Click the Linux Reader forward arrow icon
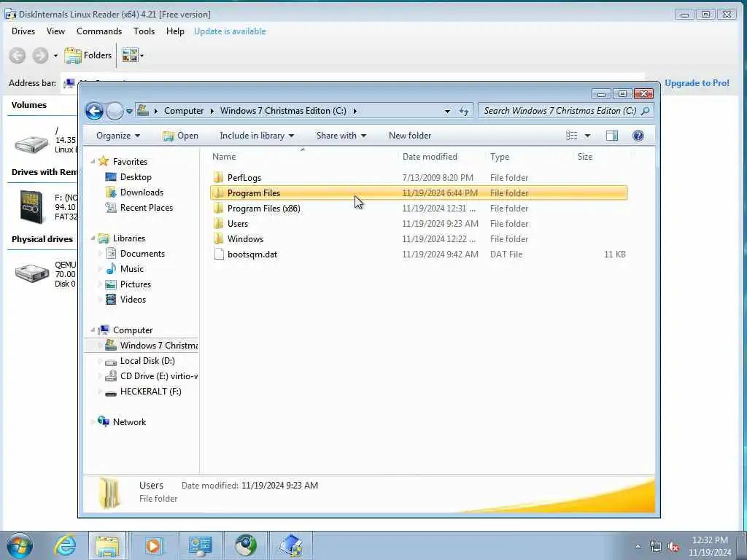Image resolution: width=747 pixels, height=560 pixels. [x=40, y=55]
